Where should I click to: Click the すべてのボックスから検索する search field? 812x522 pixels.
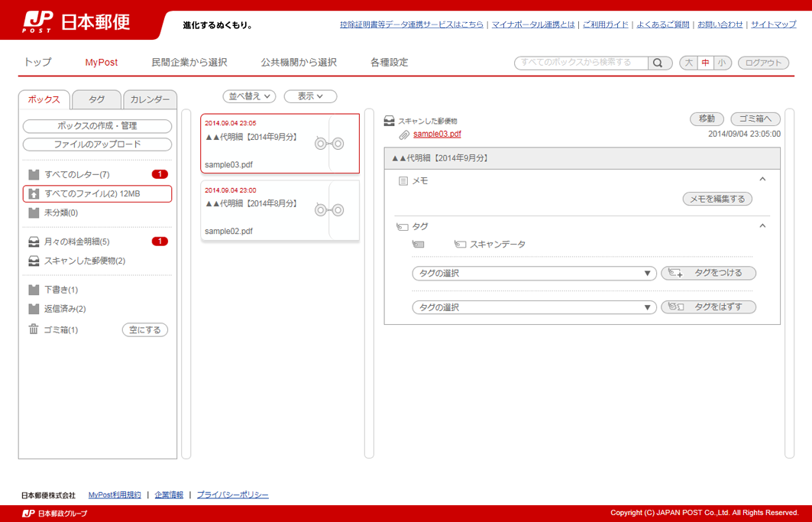581,63
